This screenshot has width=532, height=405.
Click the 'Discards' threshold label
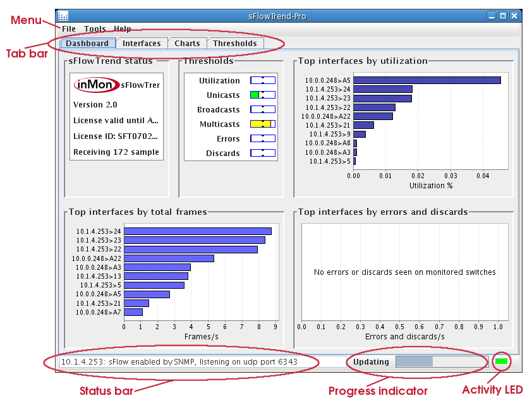click(x=222, y=154)
